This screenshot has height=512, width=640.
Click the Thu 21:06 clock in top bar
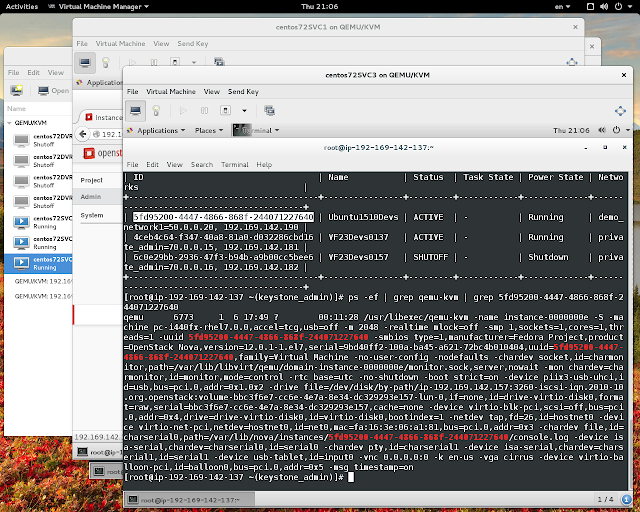tap(320, 7)
